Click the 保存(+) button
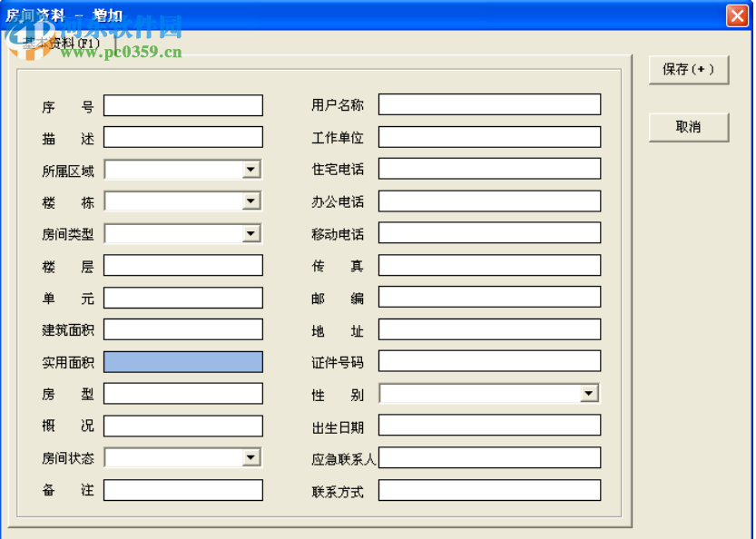This screenshot has width=756, height=539. pyautogui.click(x=689, y=71)
